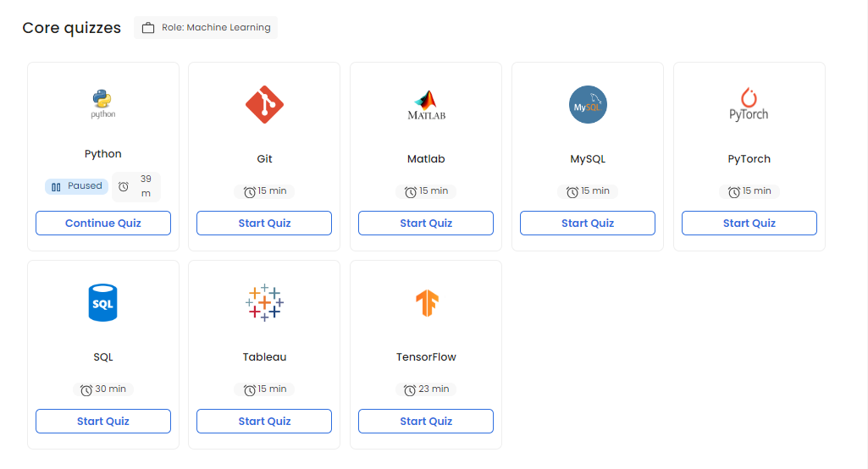
Task: Start the Git quiz
Action: click(264, 223)
